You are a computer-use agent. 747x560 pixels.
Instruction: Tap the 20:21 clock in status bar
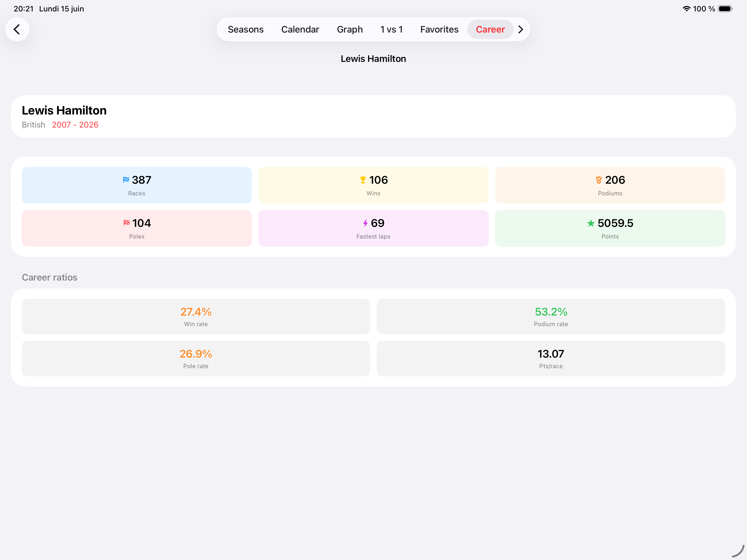(x=24, y=9)
